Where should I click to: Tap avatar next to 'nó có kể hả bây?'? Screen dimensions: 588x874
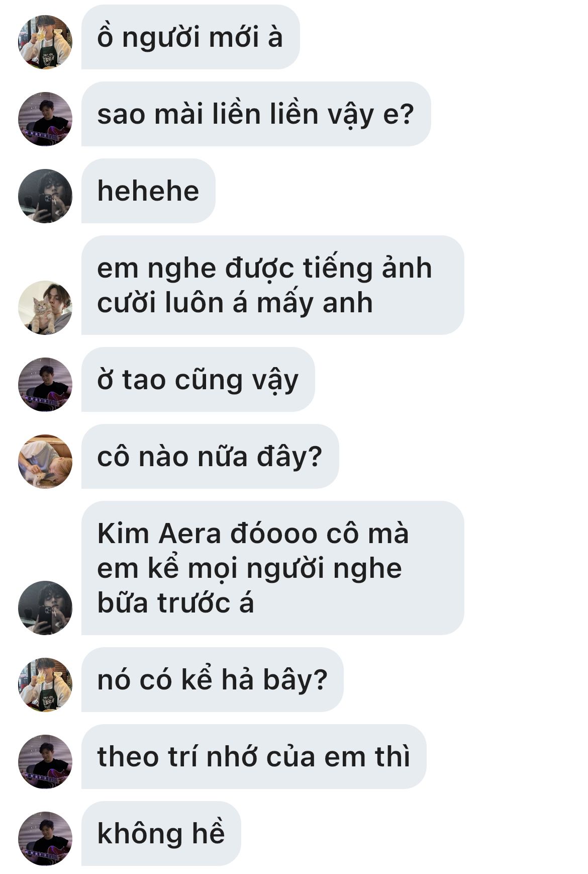pos(45,684)
